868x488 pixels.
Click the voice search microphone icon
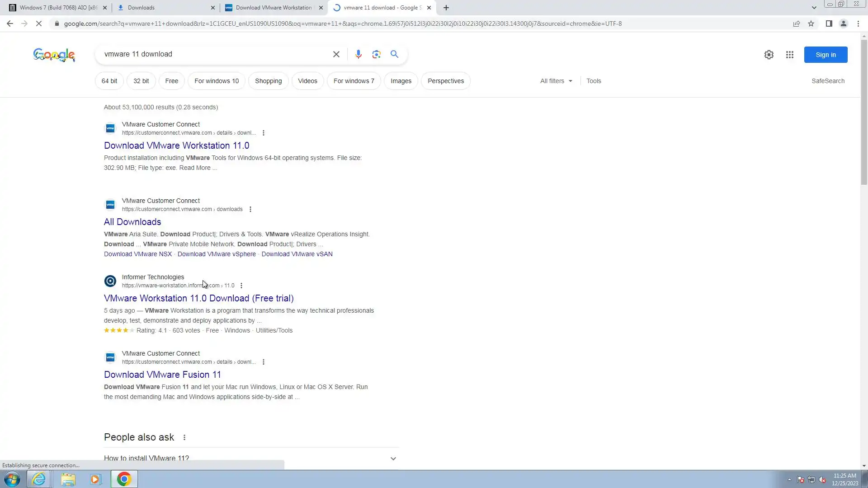point(358,54)
